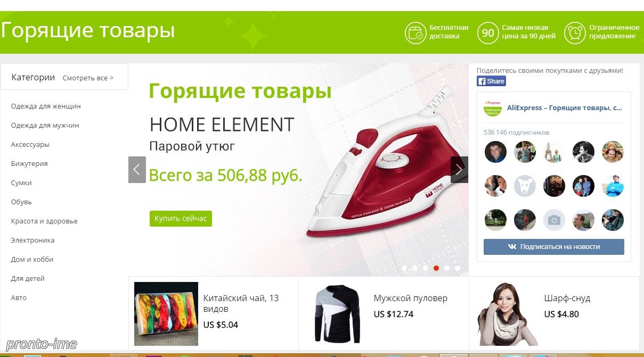The height and width of the screenshot is (357, 644).
Task: Click the 90-day lowest price icon
Action: point(487,32)
